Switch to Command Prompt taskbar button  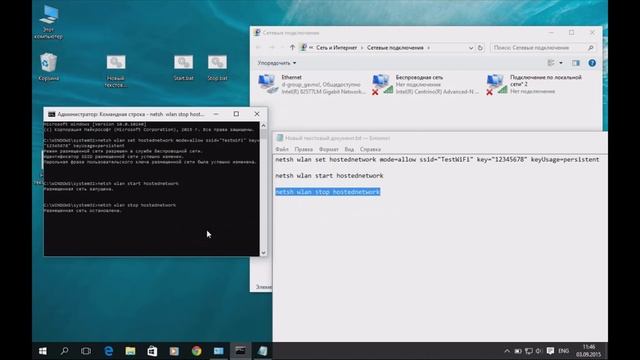(240, 351)
